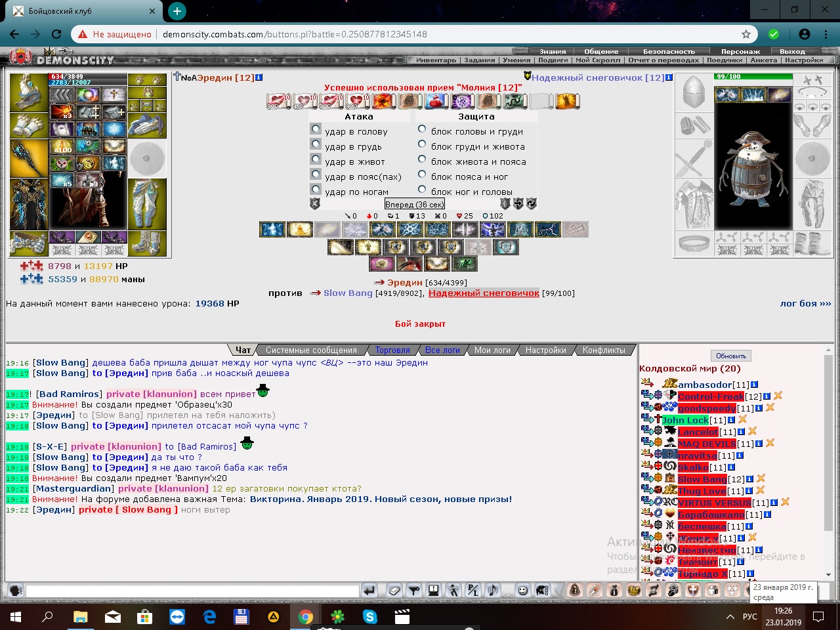Select defense 'блок ног и головы'
840x630 pixels.
coord(422,189)
